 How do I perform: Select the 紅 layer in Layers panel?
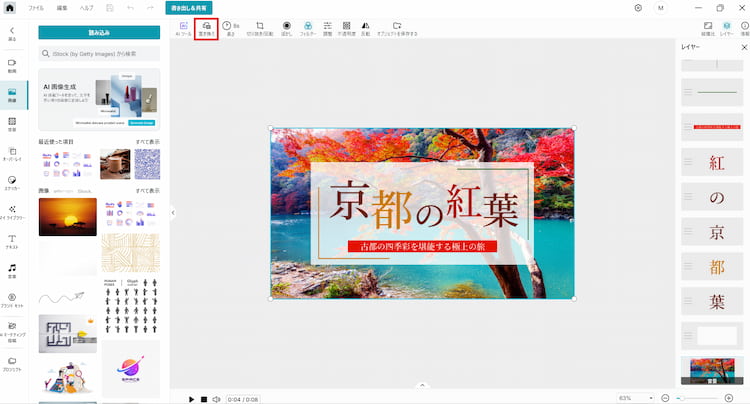[712, 163]
